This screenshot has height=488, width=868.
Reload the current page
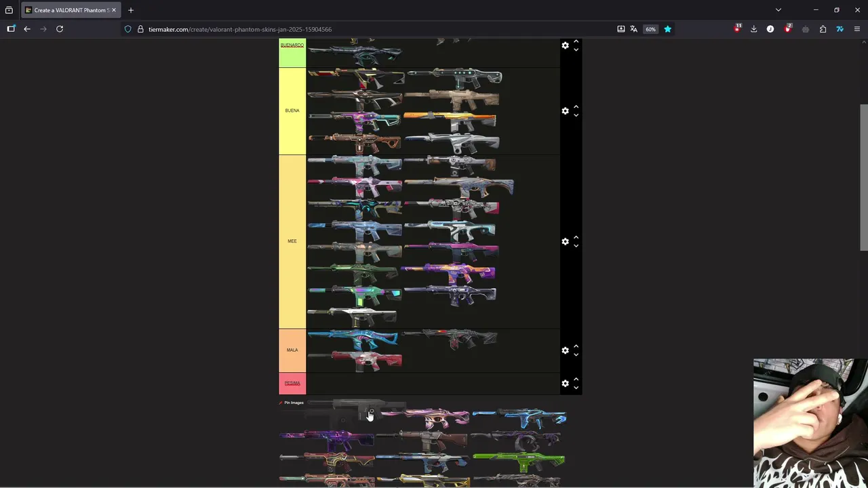point(60,29)
